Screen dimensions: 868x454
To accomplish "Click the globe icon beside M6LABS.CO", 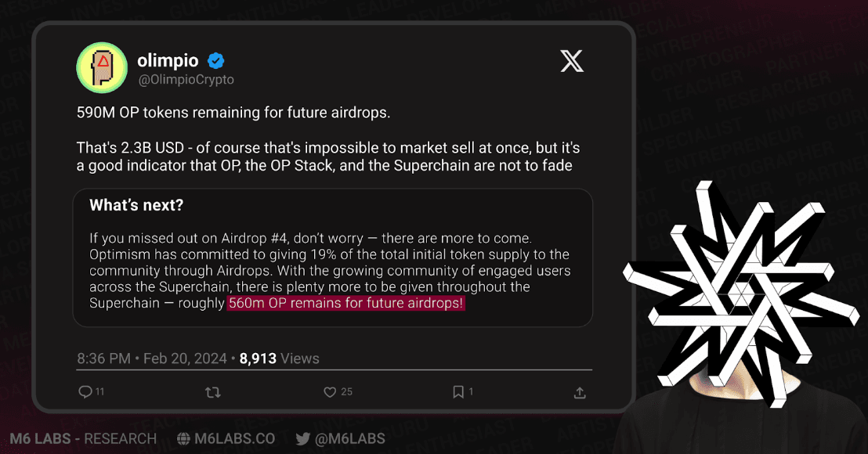I will (x=184, y=439).
